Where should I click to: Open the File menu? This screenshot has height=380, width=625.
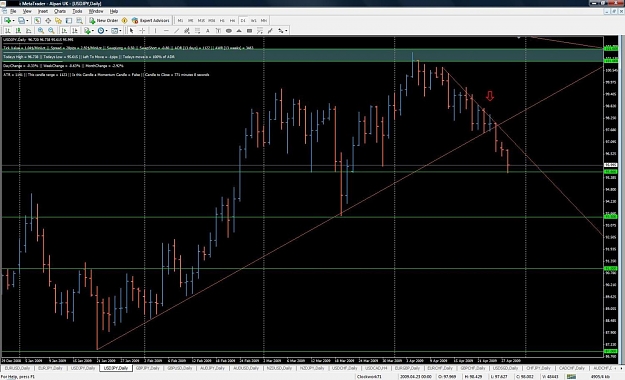[x=13, y=11]
